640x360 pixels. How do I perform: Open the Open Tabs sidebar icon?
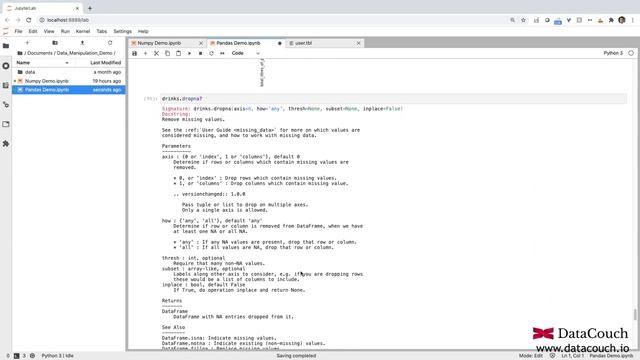click(6, 124)
